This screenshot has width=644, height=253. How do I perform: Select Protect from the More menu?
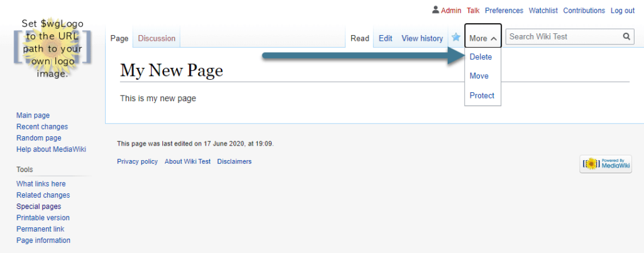[482, 95]
